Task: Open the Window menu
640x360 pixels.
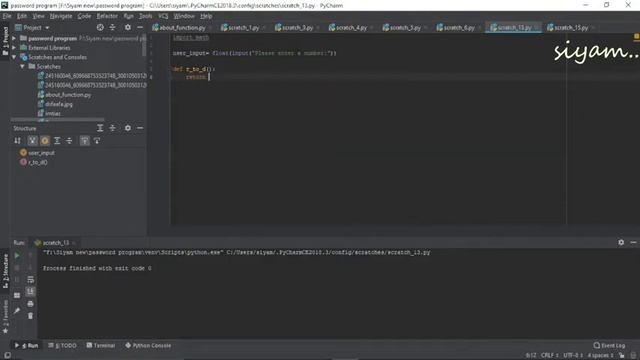Action: point(184,16)
